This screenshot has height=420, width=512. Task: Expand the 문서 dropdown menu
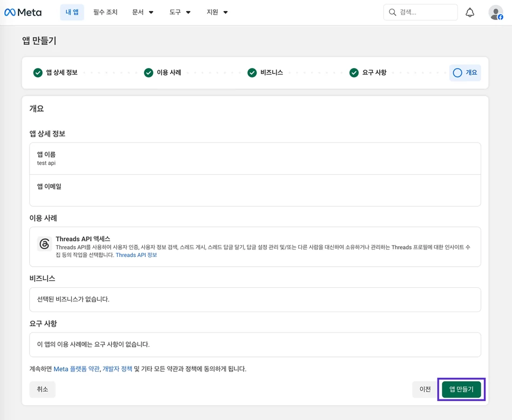(143, 12)
